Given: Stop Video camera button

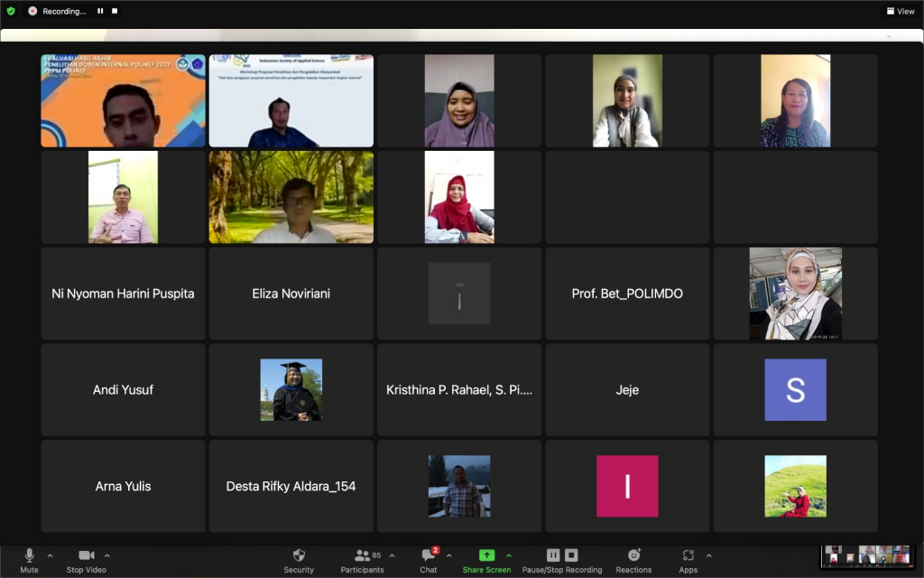Looking at the screenshot, I should pyautogui.click(x=86, y=560).
